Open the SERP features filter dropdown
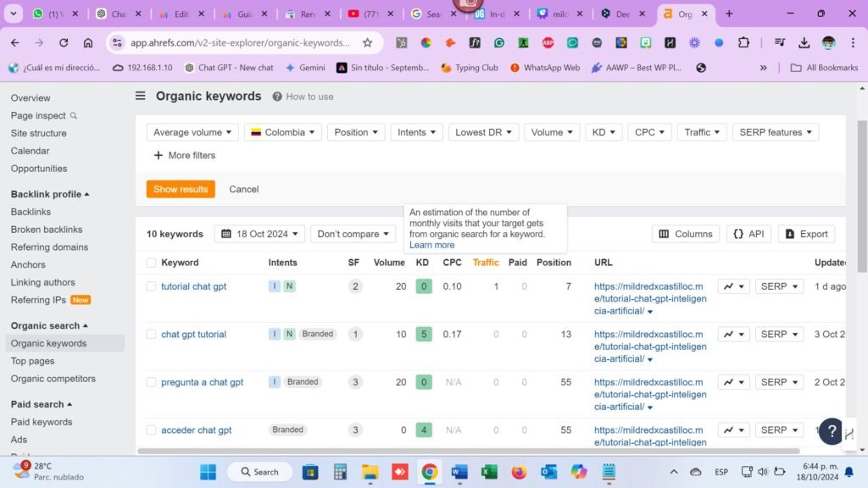Image resolution: width=868 pixels, height=488 pixels. tap(776, 132)
